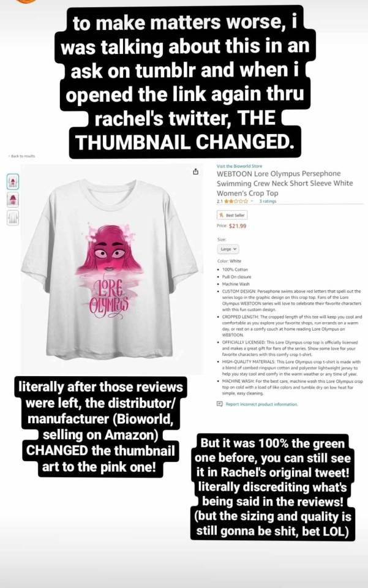368x588 pixels.
Task: Open the Visit the Bioworld Store link
Action: click(239, 166)
